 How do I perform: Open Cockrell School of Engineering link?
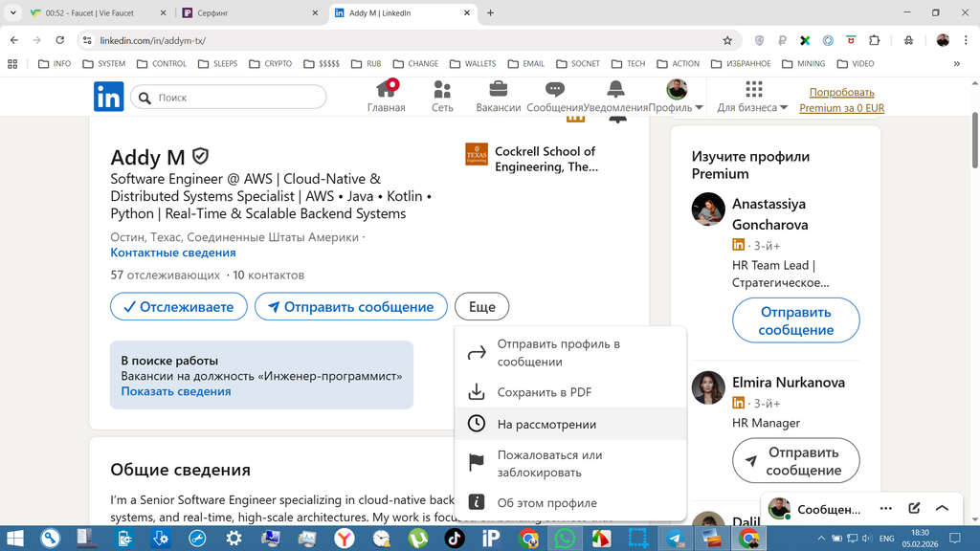[x=533, y=159]
